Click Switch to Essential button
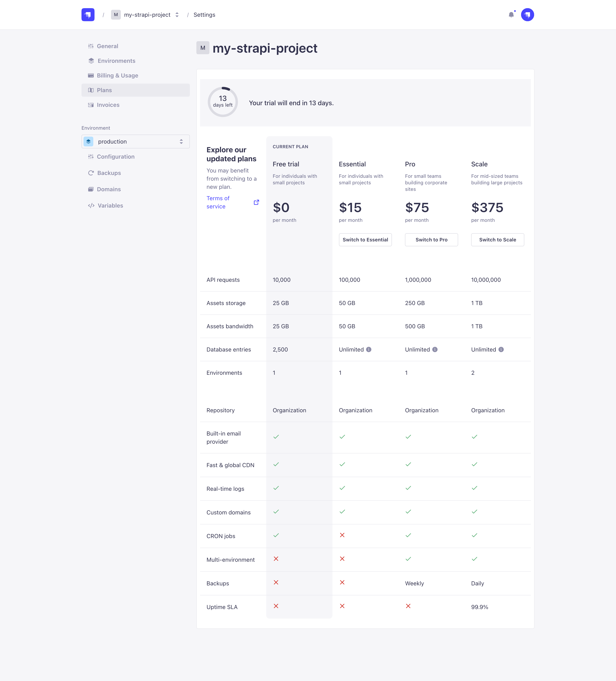 [365, 240]
